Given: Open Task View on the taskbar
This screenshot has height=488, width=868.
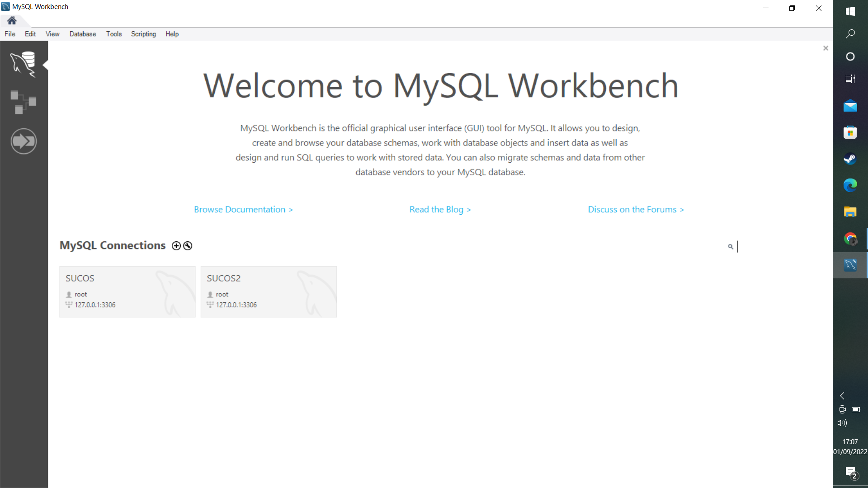Looking at the screenshot, I should point(850,79).
